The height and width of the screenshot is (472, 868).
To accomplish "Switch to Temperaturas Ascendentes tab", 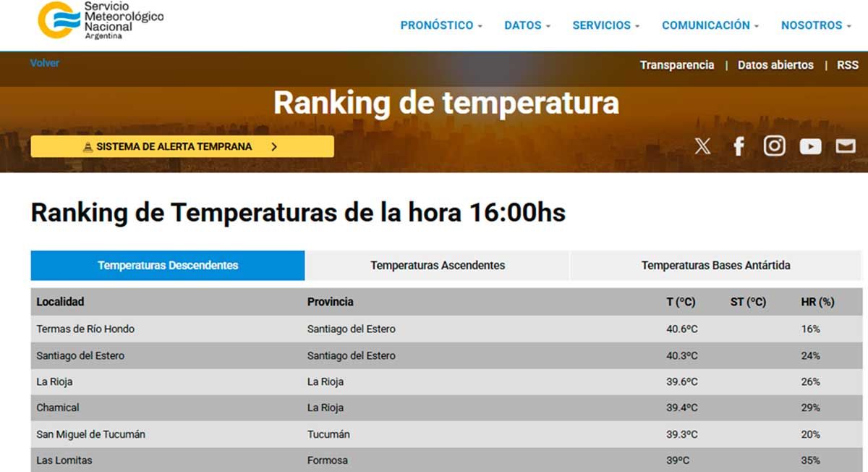I will (x=438, y=266).
